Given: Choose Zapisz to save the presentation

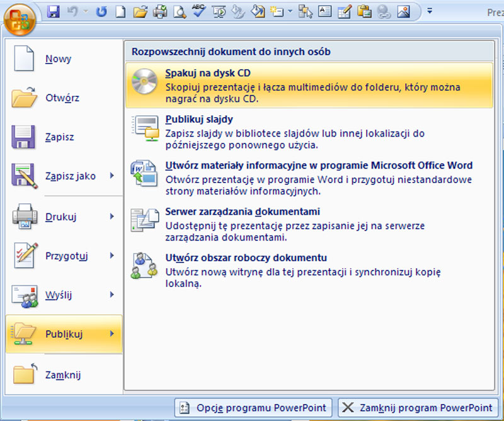Looking at the screenshot, I should [64, 137].
